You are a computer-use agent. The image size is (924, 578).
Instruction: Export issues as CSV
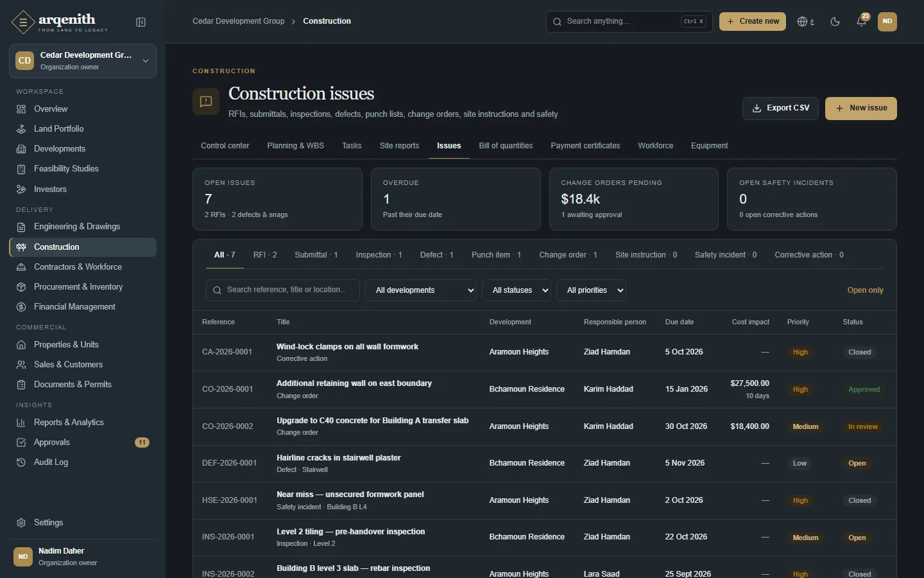tap(781, 109)
